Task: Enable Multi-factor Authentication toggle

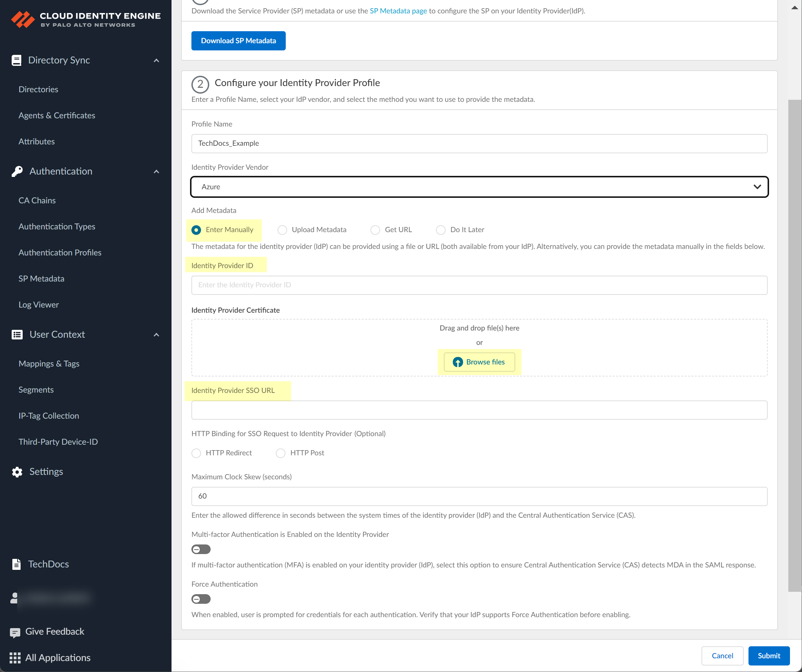Action: (200, 549)
